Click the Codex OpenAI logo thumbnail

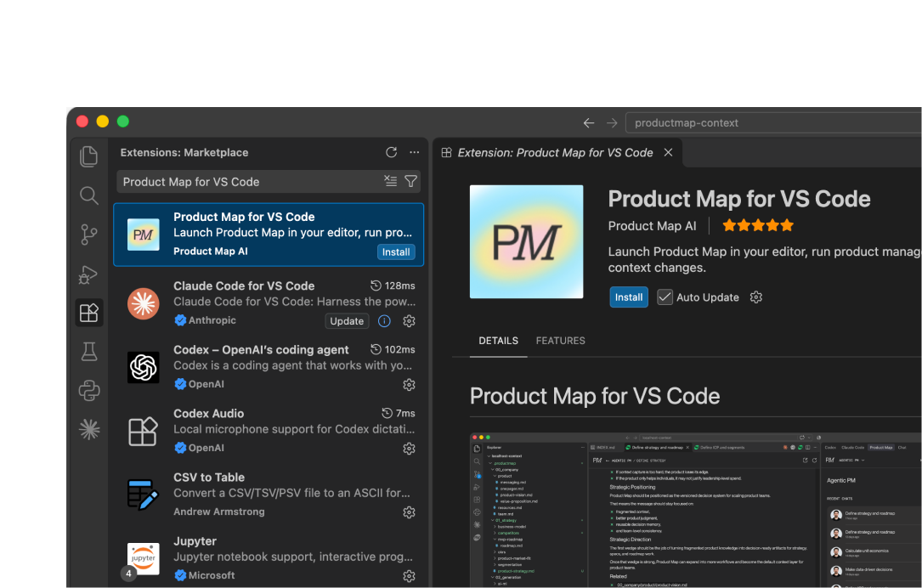pos(144,367)
